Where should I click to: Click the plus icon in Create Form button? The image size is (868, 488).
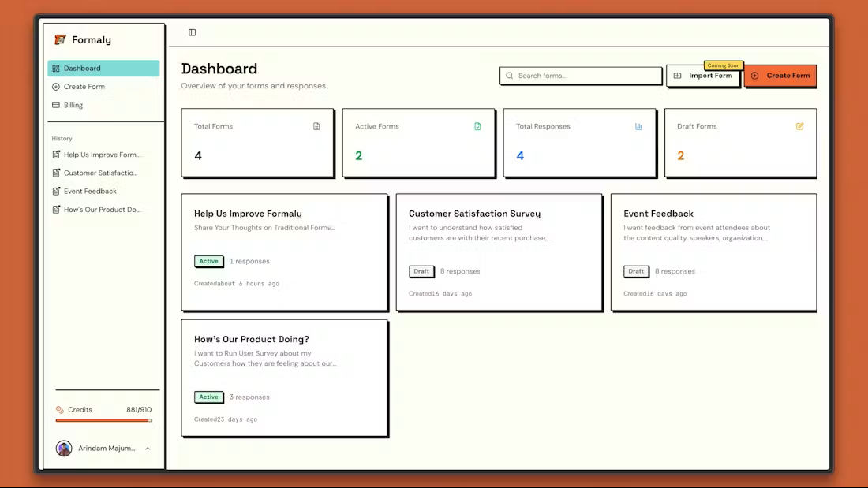pyautogui.click(x=755, y=76)
